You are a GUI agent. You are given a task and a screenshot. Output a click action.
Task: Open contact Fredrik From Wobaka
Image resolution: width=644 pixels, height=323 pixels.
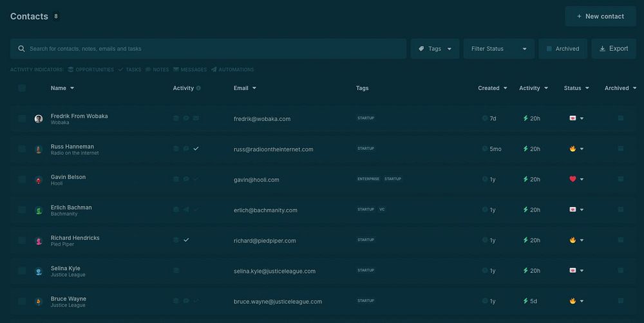click(79, 116)
